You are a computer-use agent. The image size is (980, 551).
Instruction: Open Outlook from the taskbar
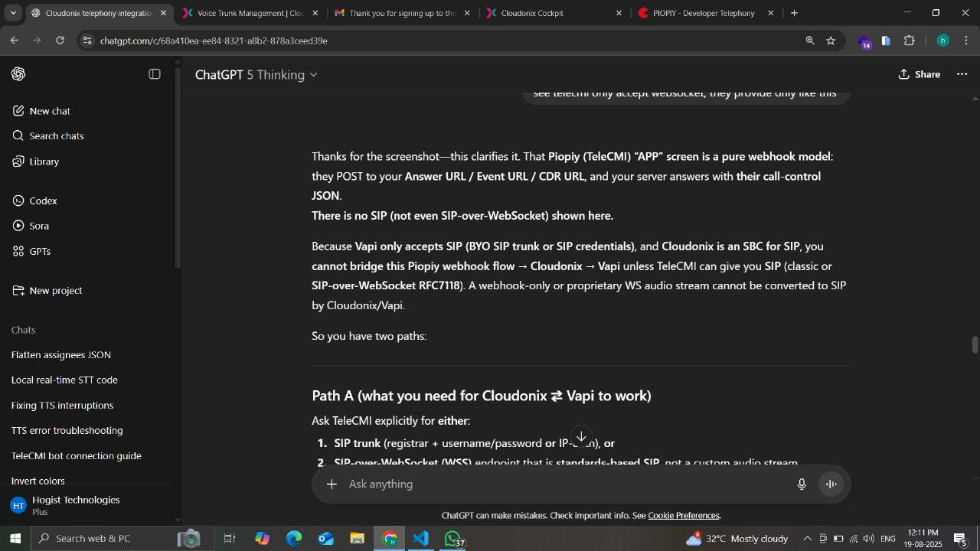pyautogui.click(x=326, y=539)
